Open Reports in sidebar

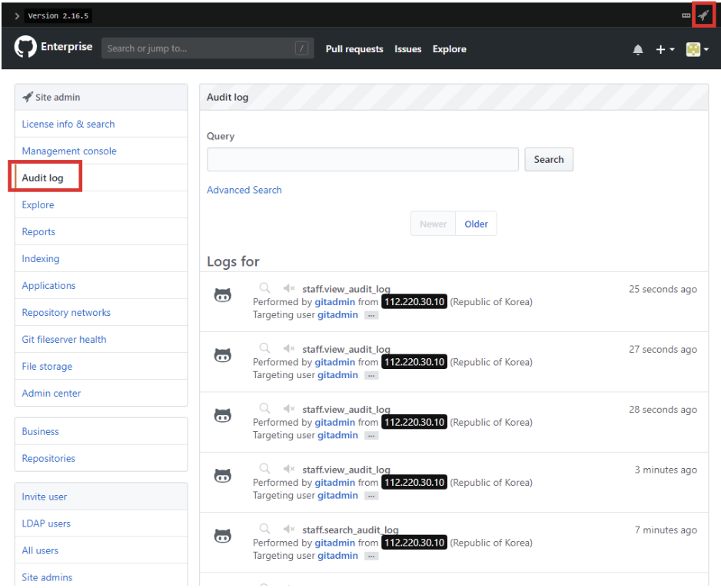(38, 231)
